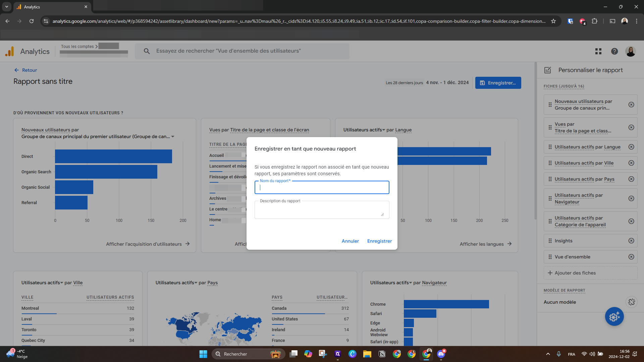Click Enregistrer in the dialog

(379, 241)
